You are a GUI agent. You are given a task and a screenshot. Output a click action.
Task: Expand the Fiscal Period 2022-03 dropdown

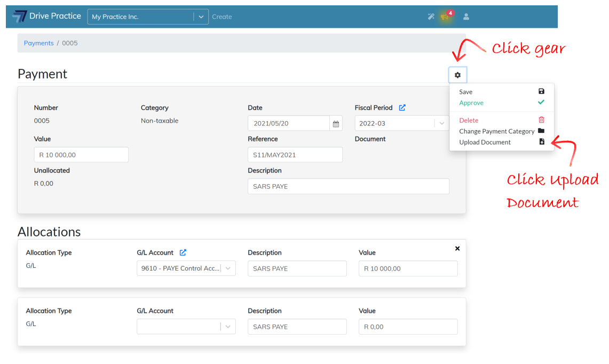click(441, 123)
